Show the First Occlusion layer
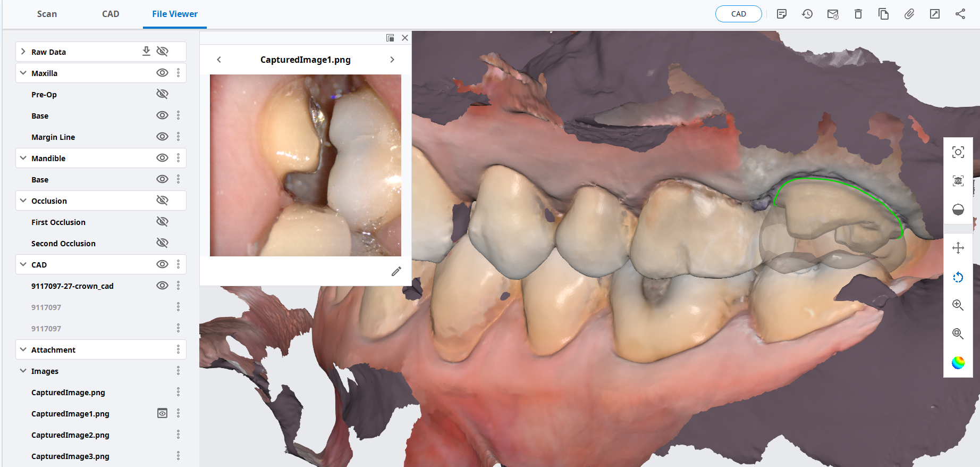980x467 pixels. [163, 222]
